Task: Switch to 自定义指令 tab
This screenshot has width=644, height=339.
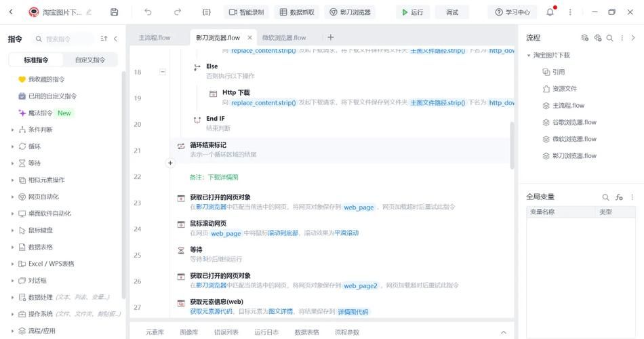Action: 90,60
